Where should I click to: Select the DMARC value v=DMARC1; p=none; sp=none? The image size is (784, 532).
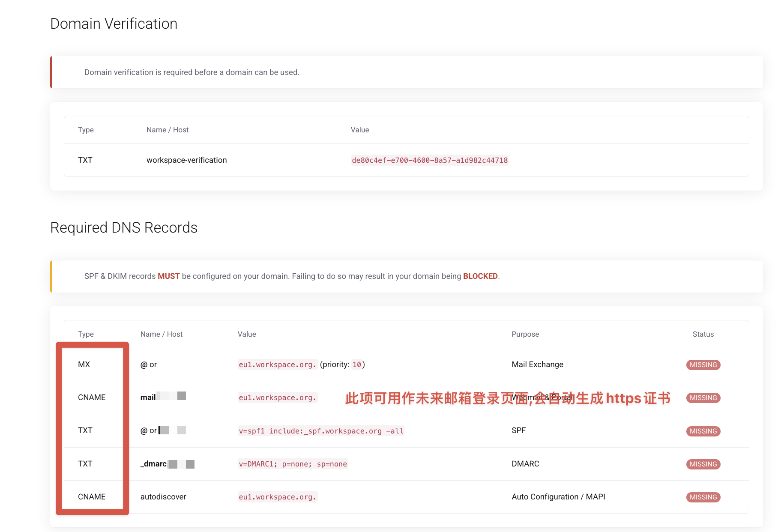tap(293, 464)
